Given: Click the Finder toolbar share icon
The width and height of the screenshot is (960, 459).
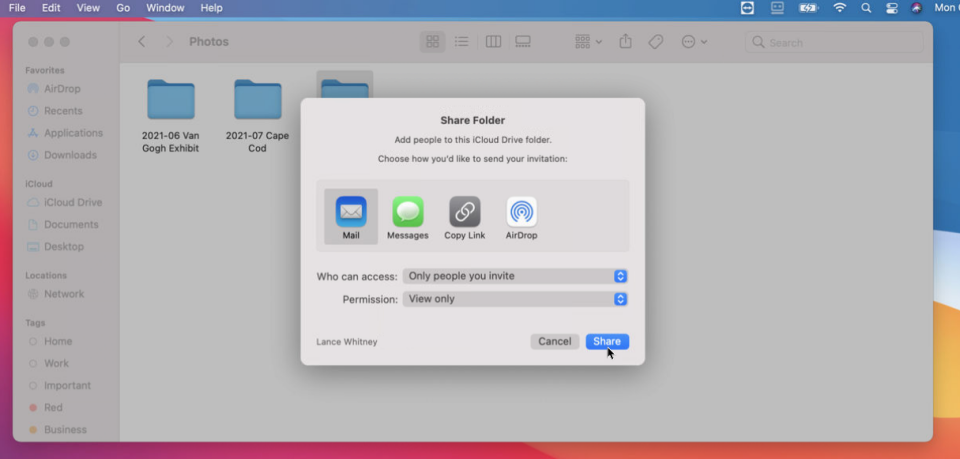Looking at the screenshot, I should point(626,42).
